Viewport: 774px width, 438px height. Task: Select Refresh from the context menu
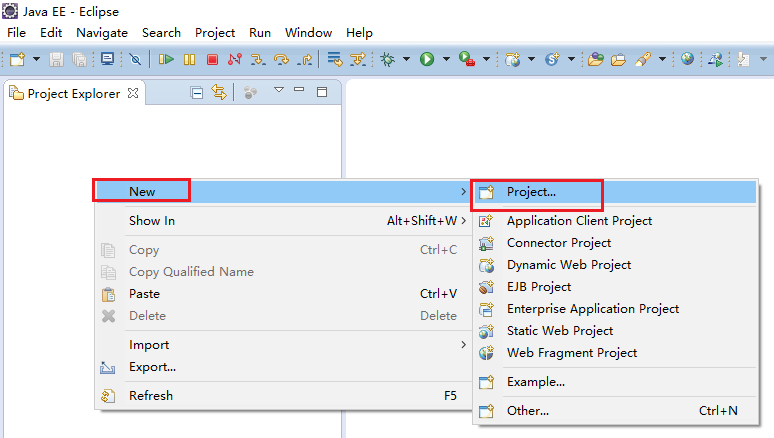click(282, 396)
